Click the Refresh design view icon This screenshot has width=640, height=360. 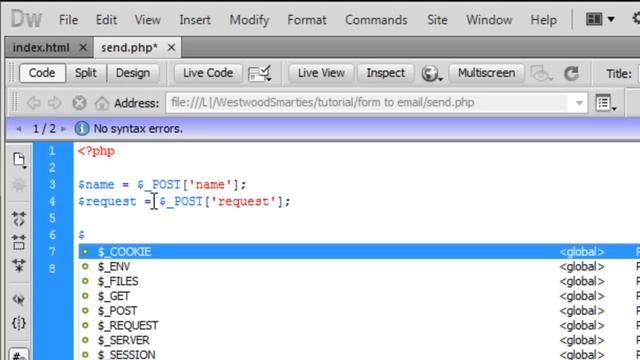click(571, 73)
